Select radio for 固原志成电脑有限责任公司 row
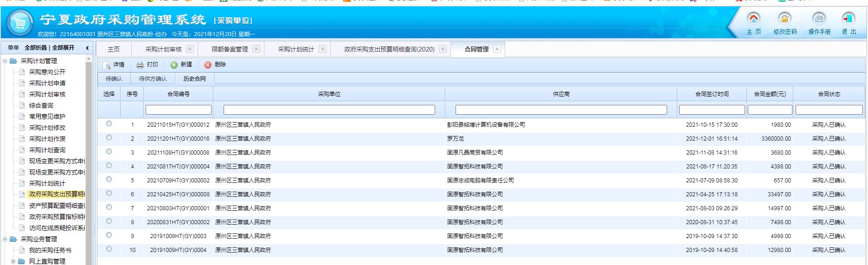The image size is (868, 265). pyautogui.click(x=109, y=179)
